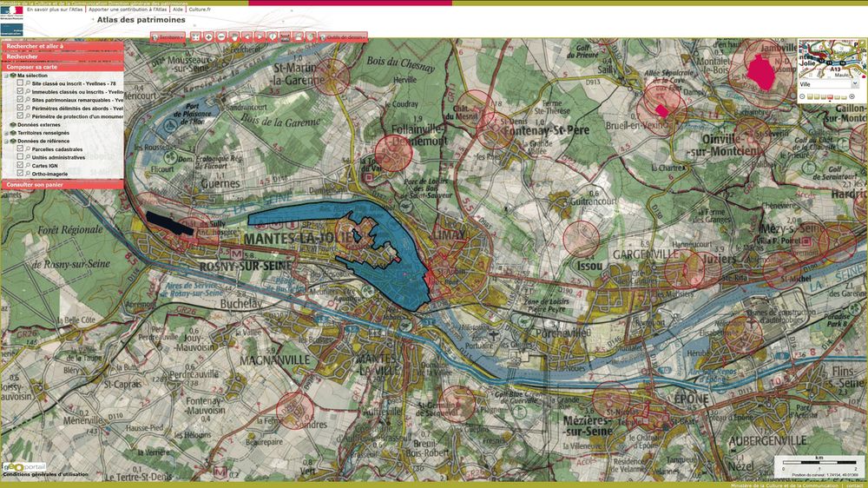Select the pan hand tool

234,36
